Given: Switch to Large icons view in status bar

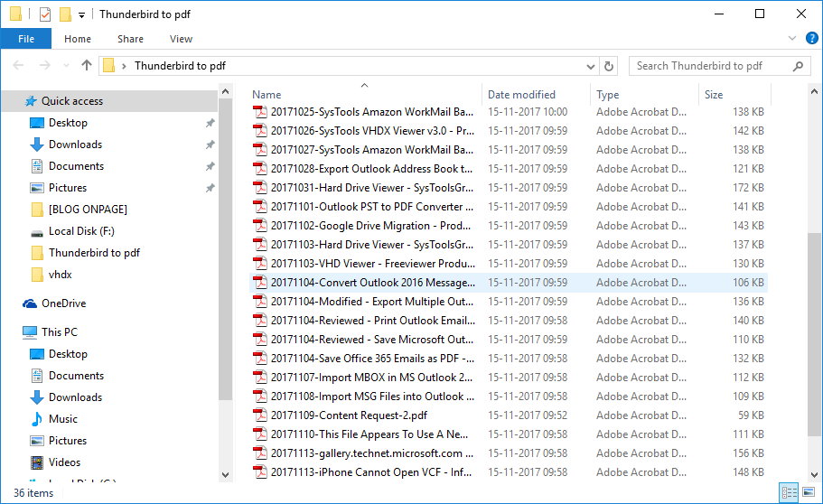Looking at the screenshot, I should tap(809, 492).
